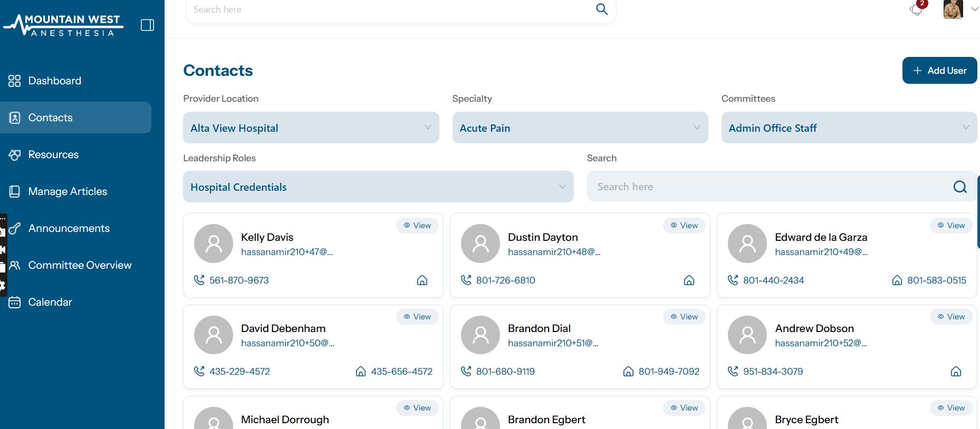Click the contacts filter search magnifier icon
The height and width of the screenshot is (429, 980).
pos(959,187)
